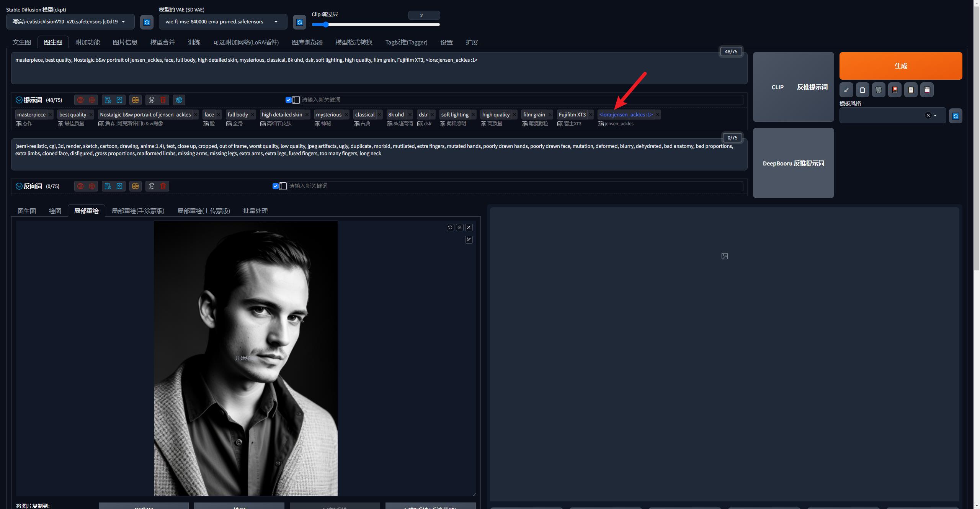980x509 pixels.
Task: Open the 局部重绘(手涂蒙版) tab
Action: pos(138,211)
